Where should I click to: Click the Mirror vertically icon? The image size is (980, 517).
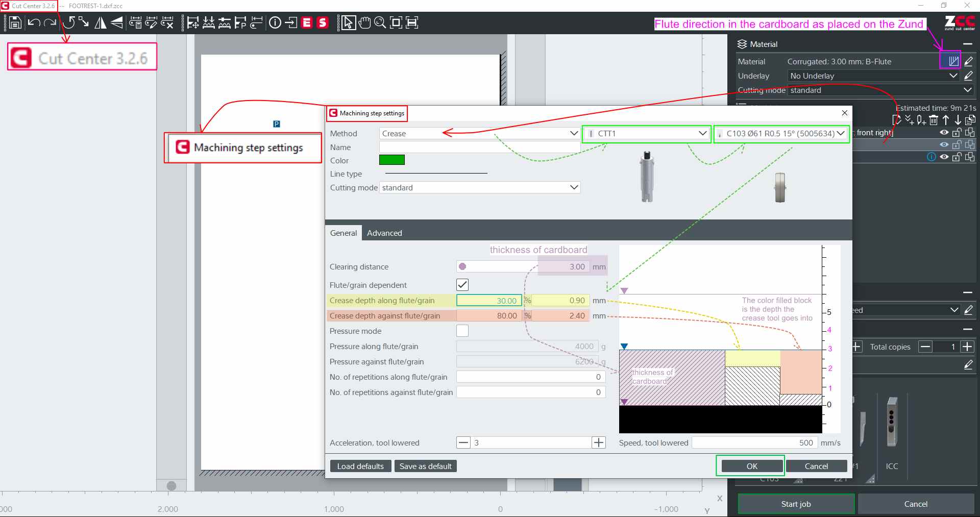(x=117, y=22)
